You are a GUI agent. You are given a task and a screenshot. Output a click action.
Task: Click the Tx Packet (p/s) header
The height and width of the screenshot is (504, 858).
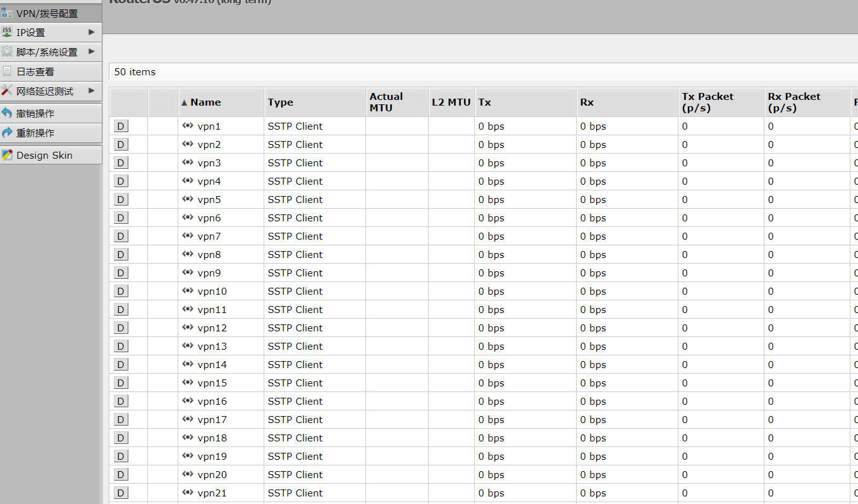click(721, 102)
